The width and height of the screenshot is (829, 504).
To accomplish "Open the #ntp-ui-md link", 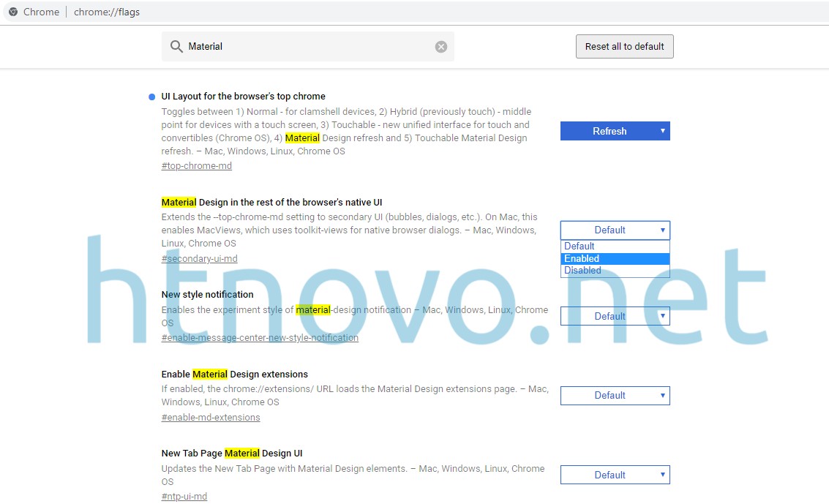I will pyautogui.click(x=184, y=497).
